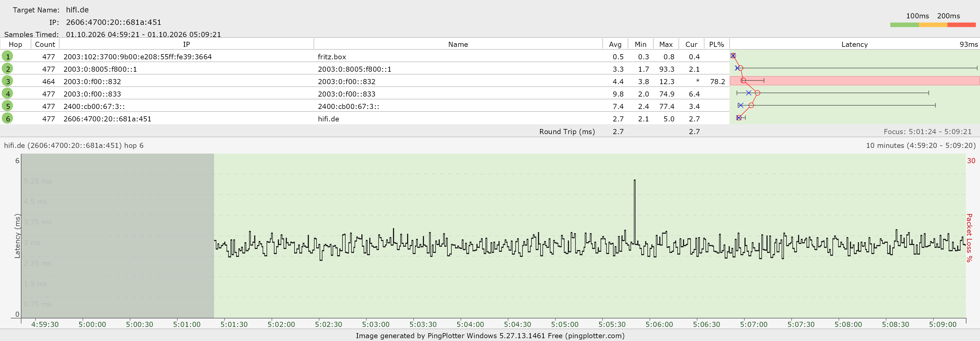Click the 93ms latency scale label
This screenshot has height=341, width=980.
click(x=969, y=44)
